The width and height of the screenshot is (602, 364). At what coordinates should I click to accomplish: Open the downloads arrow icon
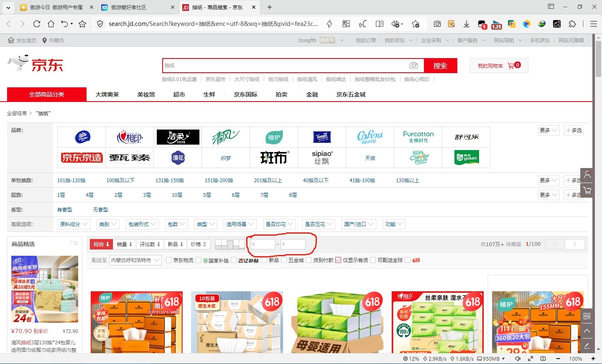pos(467,24)
